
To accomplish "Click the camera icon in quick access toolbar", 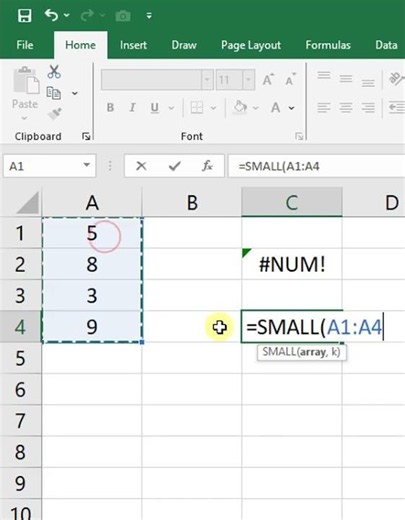I will 123,16.
